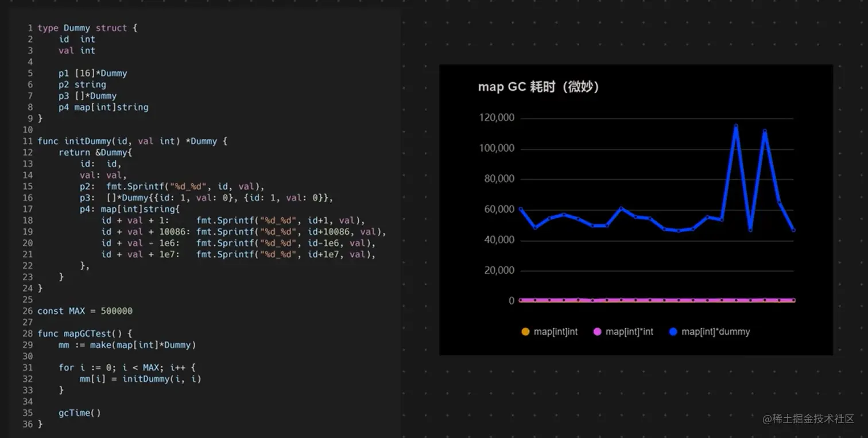Click the 40,000 y-axis label
The height and width of the screenshot is (438, 868).
[499, 240]
